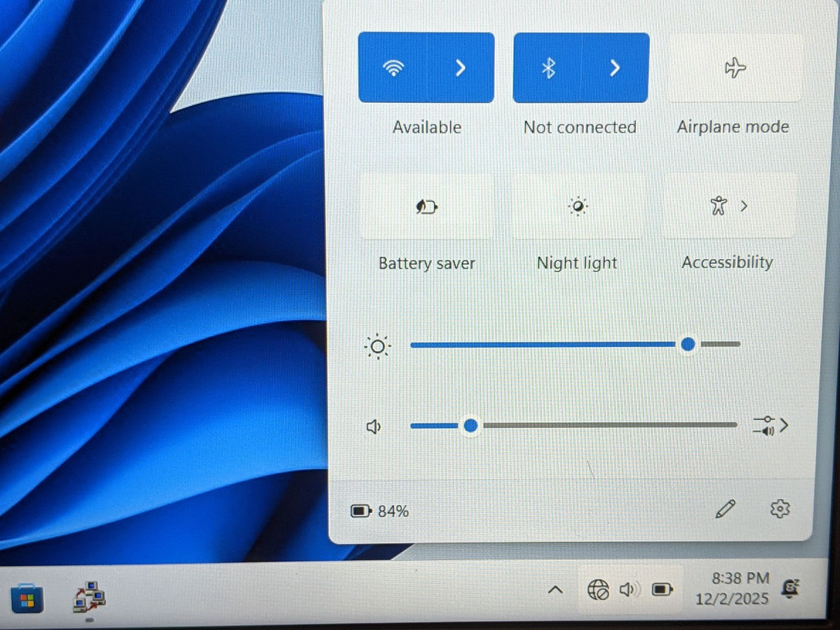Screen dimensions: 840x630
Task: Toggle Wi-Fi off using the Wi-Fi icon
Action: tap(393, 68)
